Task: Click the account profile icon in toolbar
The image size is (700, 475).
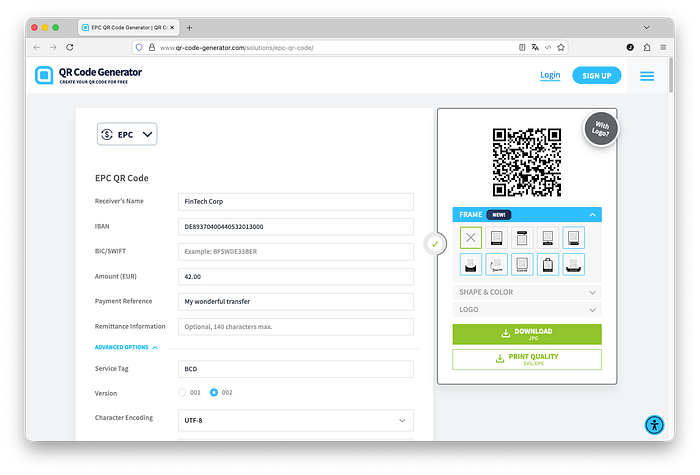Action: point(630,47)
